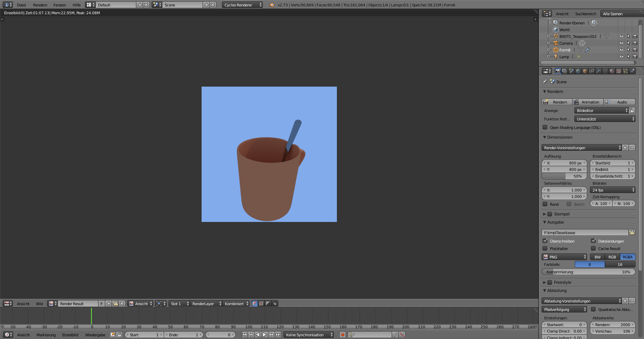Viewport: 644px width, 339px height.
Task: Jump to the last frame in timeline
Action: click(x=278, y=335)
